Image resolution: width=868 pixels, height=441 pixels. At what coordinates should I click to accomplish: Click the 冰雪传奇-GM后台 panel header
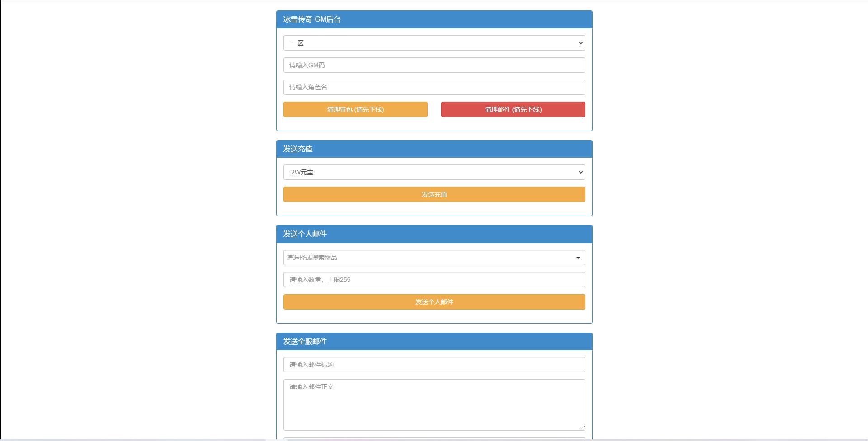tap(434, 19)
